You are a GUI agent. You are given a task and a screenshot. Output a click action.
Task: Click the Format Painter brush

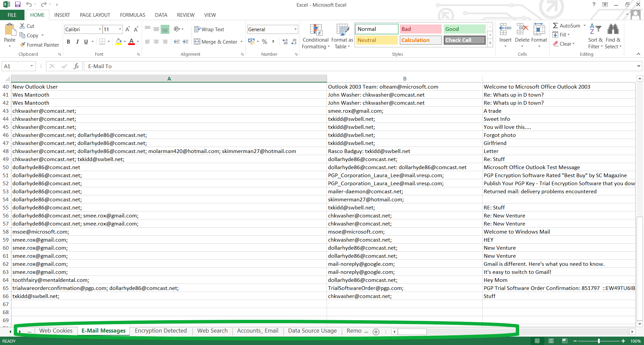[x=22, y=45]
